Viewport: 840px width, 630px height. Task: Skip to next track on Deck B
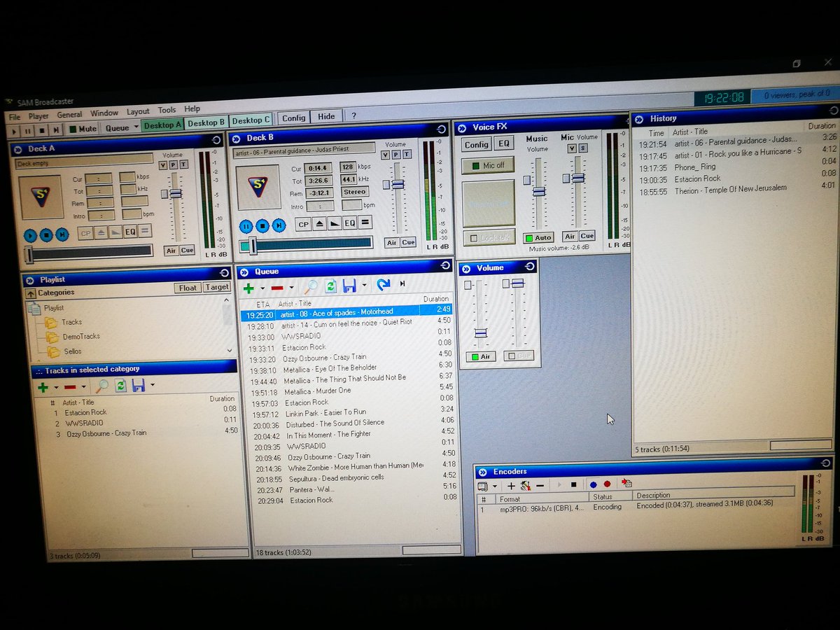click(x=279, y=225)
